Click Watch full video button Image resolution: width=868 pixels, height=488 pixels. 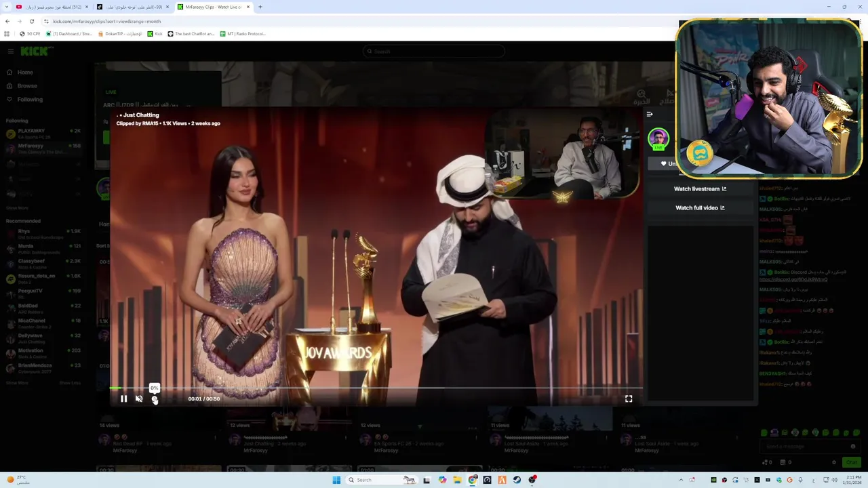[x=700, y=208]
